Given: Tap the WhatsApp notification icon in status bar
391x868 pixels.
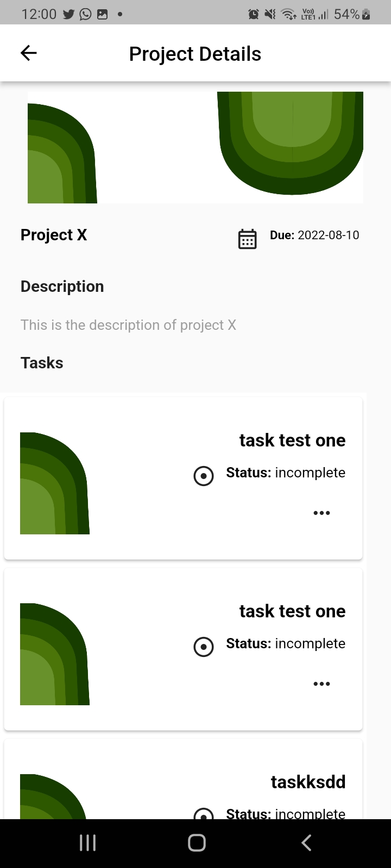Looking at the screenshot, I should [x=85, y=14].
